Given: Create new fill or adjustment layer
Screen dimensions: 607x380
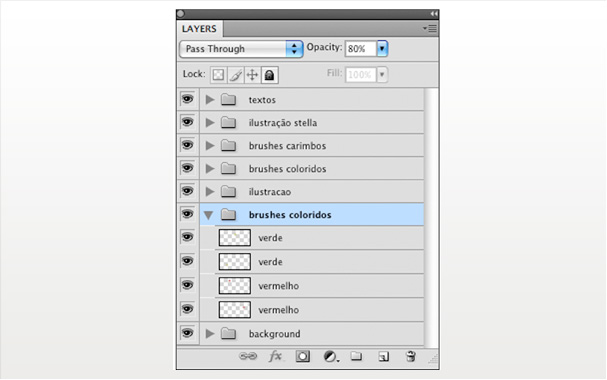Looking at the screenshot, I should click(x=330, y=356).
